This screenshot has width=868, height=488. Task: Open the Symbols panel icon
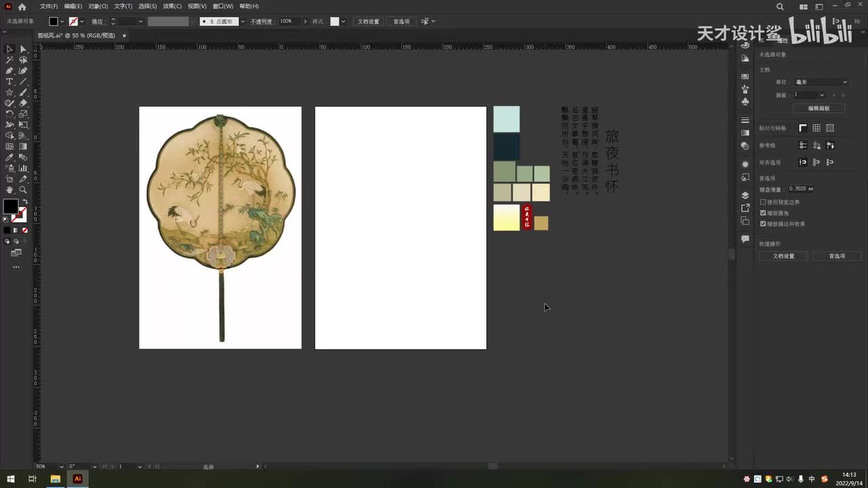point(745,102)
